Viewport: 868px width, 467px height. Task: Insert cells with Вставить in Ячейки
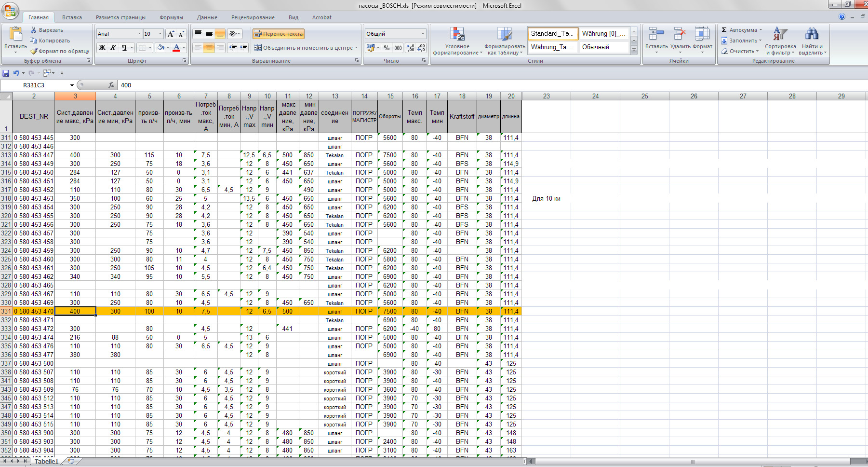656,40
